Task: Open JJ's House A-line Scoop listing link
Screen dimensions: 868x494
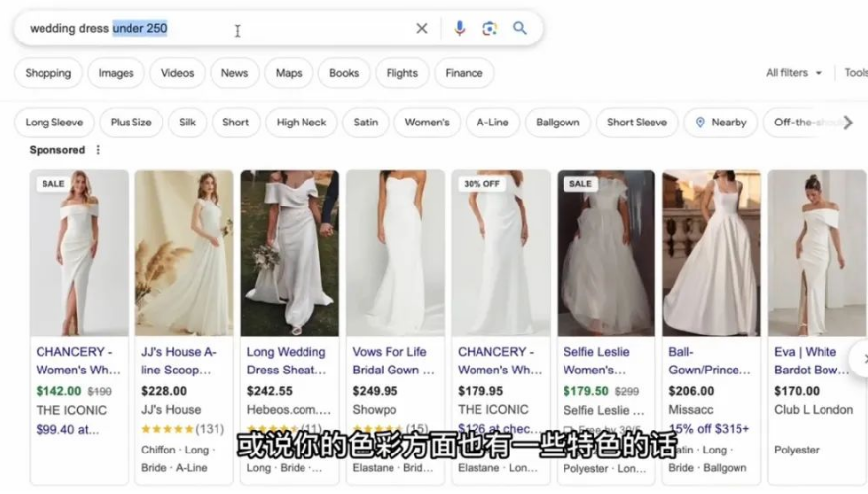Action: pos(178,361)
